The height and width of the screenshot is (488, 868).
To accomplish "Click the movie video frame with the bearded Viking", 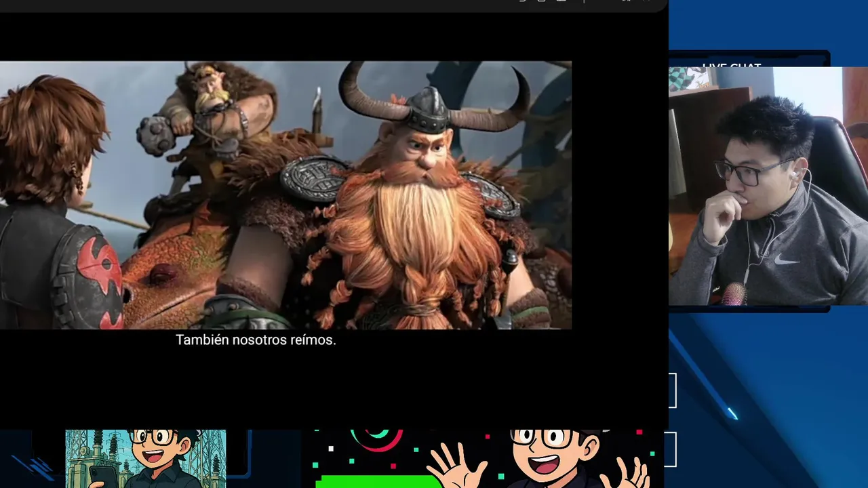I will click(x=285, y=195).
